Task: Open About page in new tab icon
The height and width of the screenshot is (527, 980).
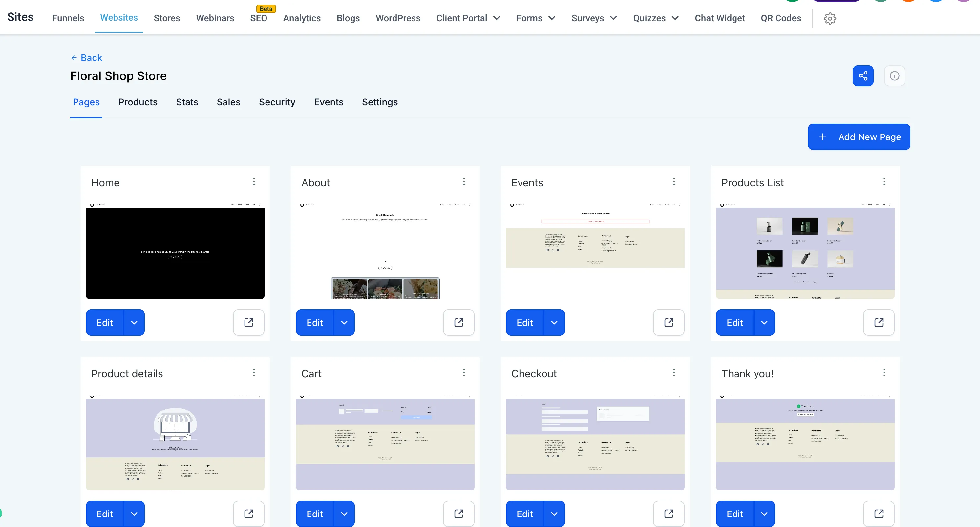Action: coord(458,322)
